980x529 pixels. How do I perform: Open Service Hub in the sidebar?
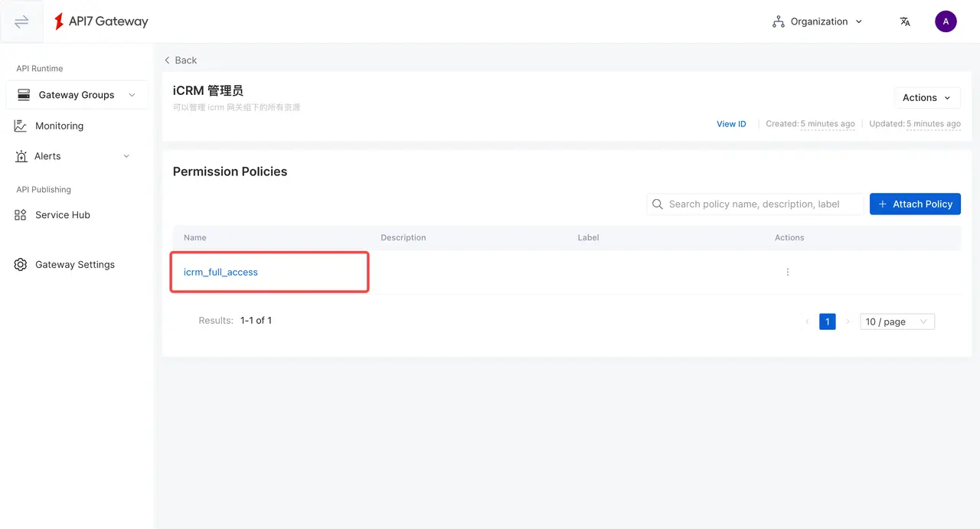point(63,215)
